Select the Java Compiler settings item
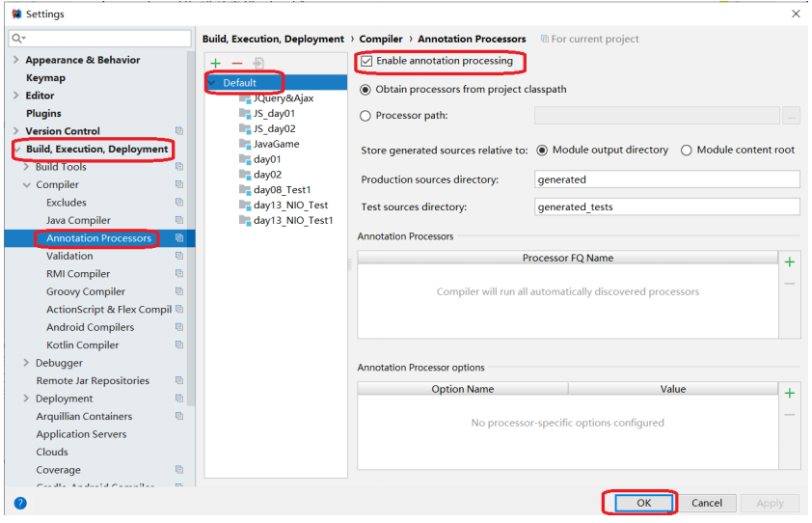The width and height of the screenshot is (812, 523). [x=78, y=221]
